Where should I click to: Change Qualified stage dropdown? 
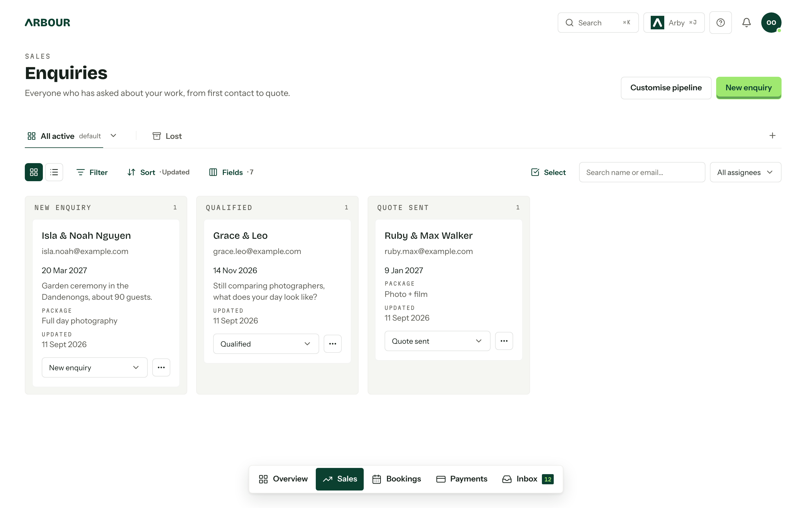pyautogui.click(x=266, y=344)
